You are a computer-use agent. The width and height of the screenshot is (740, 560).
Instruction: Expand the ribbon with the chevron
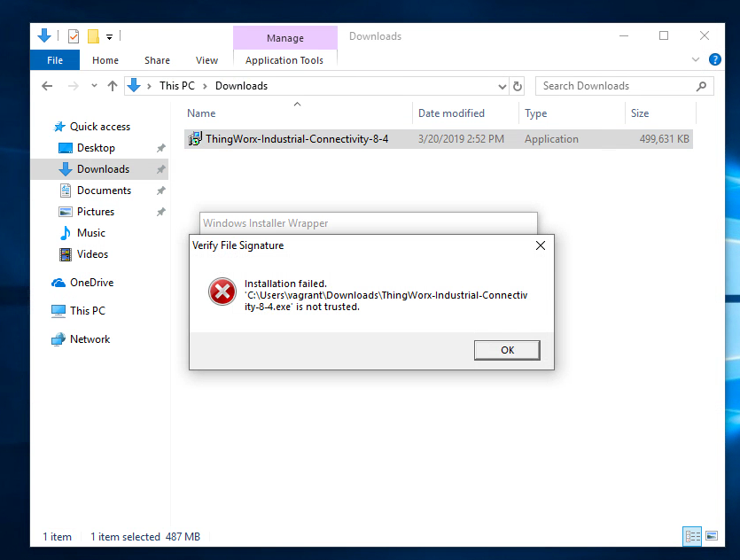(x=695, y=59)
